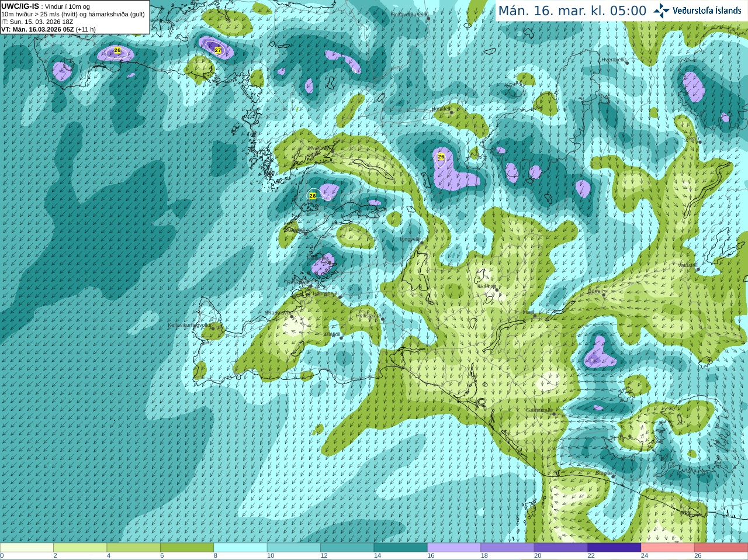
Task: Click the Hveravellir station label
Action: tap(614, 60)
